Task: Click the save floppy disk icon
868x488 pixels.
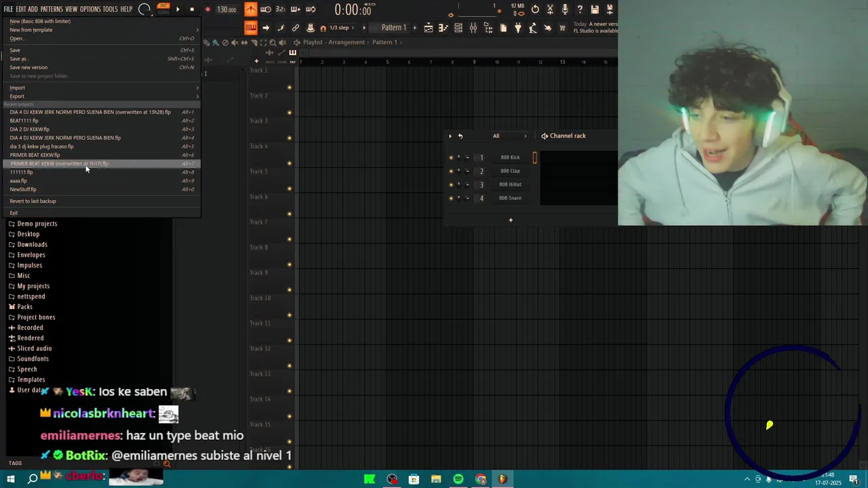Action: (x=595, y=9)
